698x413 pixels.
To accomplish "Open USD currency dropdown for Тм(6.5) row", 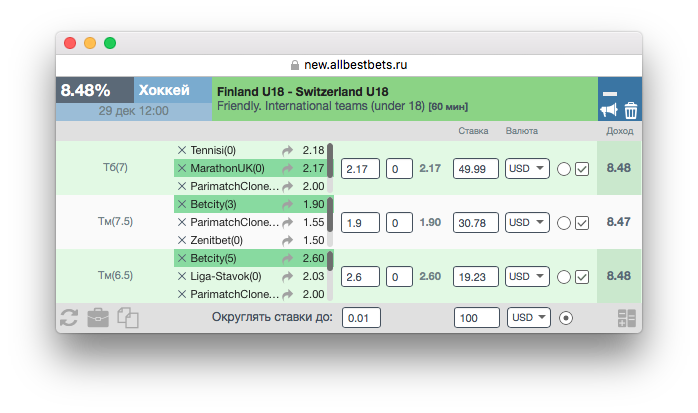I will [x=527, y=276].
